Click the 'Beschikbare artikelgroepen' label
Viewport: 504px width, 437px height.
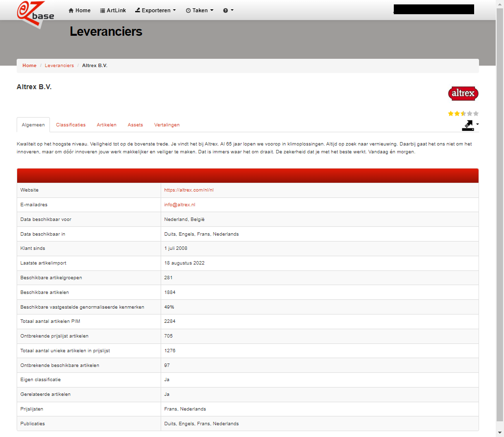(51, 277)
